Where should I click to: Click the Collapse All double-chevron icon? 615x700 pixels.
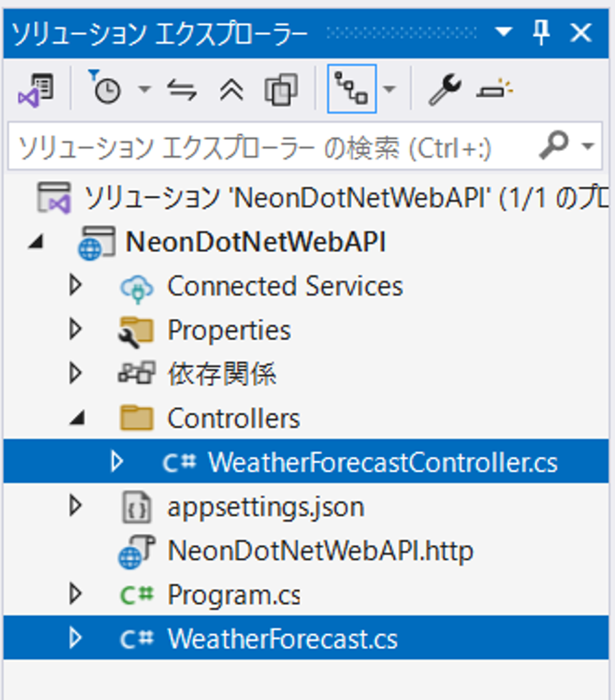click(x=232, y=89)
